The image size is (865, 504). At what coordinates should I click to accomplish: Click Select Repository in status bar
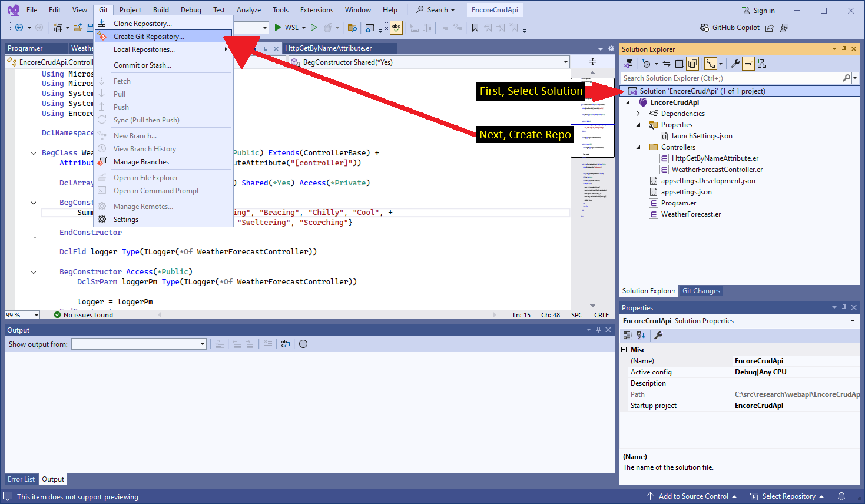pos(787,496)
